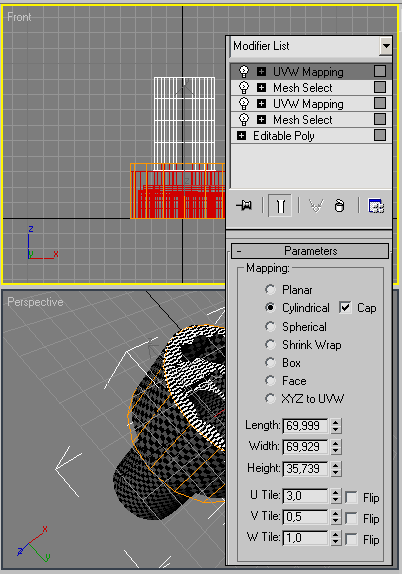Toggle lightbulb of top UVW Mapping modifier
Viewport: 402px width, 574px height.
243,71
